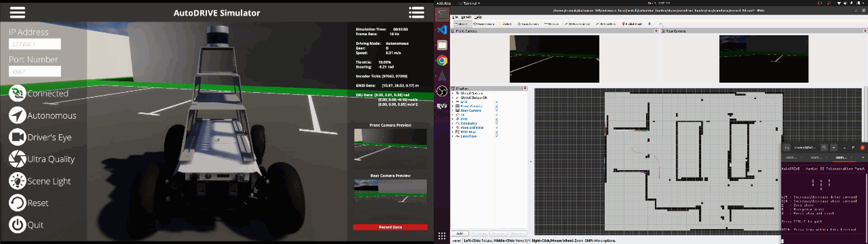Click the Scene Light bulb icon
The height and width of the screenshot is (244, 868).
click(17, 181)
